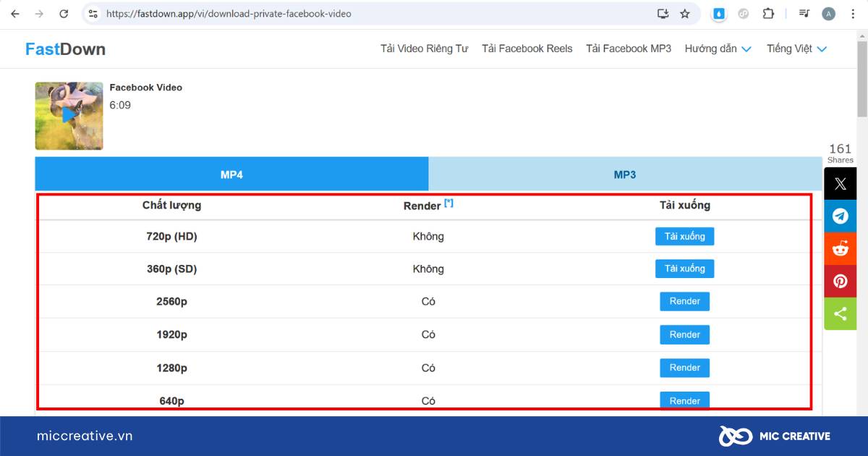Open the blue water-drop extension icon
This screenshot has height=456, width=868.
click(719, 14)
